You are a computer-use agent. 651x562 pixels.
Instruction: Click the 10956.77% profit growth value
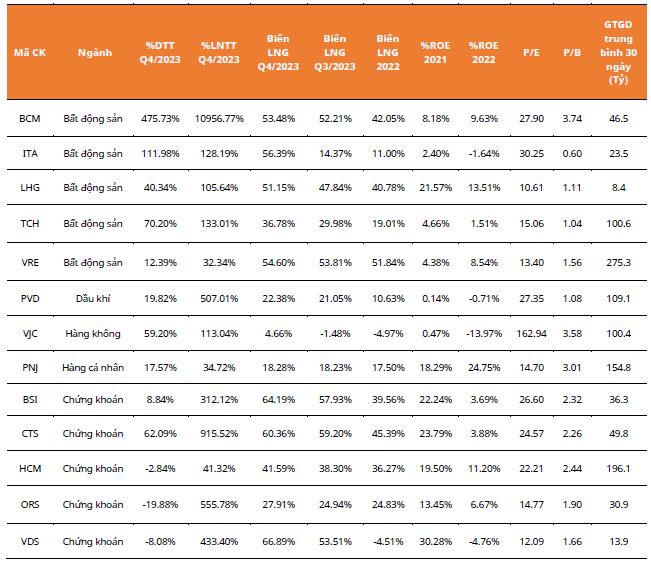(220, 118)
